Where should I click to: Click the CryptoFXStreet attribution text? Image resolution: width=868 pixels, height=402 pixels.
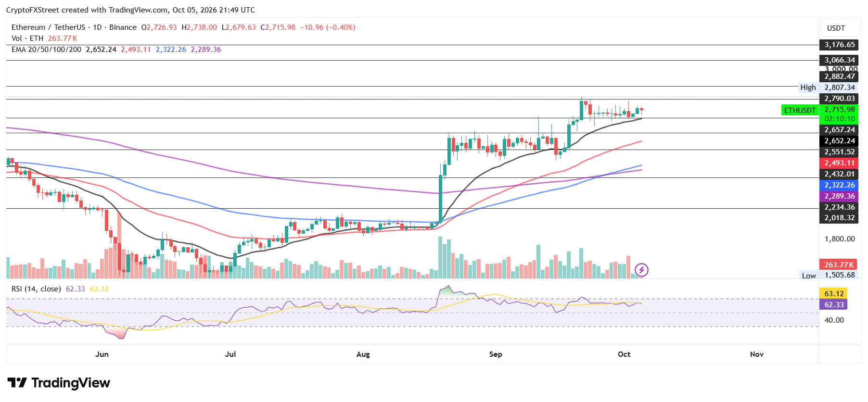click(130, 10)
